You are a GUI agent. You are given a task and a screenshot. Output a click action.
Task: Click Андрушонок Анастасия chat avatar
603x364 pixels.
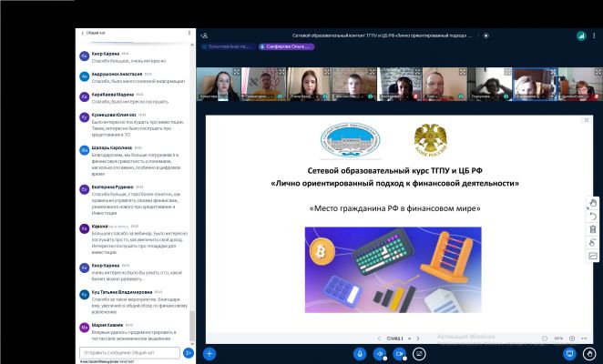tap(84, 76)
